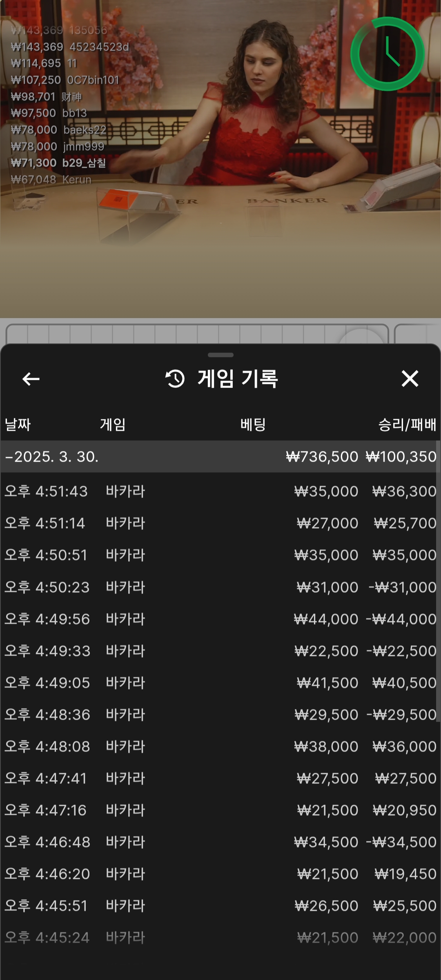Close the game history panel with X

tap(410, 379)
